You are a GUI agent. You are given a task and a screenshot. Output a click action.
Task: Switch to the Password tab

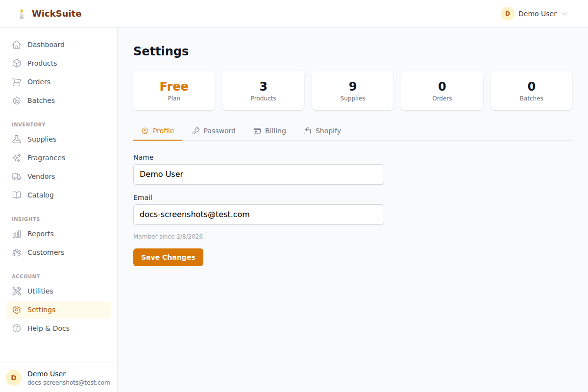click(214, 130)
